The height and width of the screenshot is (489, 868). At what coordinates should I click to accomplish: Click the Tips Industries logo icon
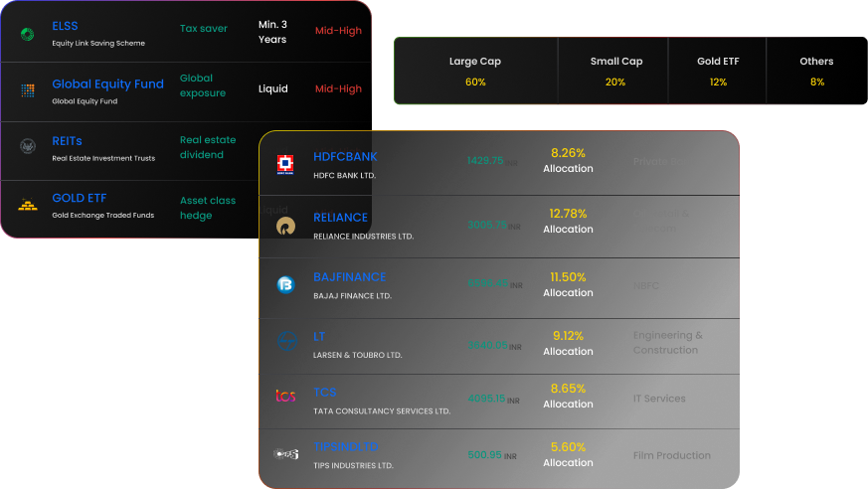286,454
